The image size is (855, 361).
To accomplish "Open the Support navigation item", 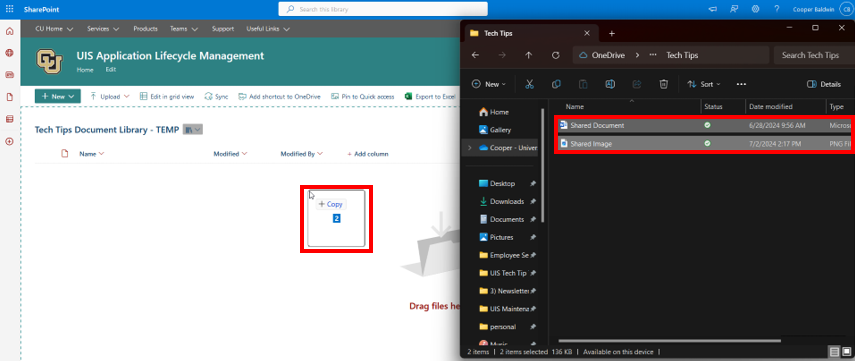I will 222,29.
